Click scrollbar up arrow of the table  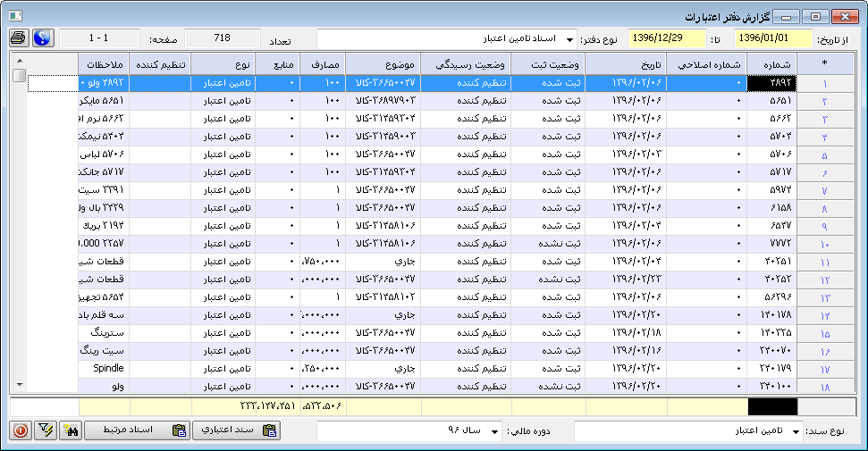20,61
